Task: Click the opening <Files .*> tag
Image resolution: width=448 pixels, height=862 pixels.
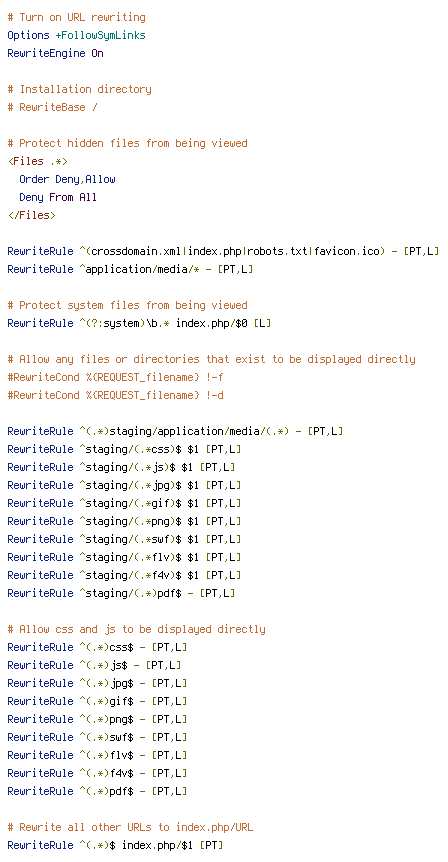Action: pos(38,161)
